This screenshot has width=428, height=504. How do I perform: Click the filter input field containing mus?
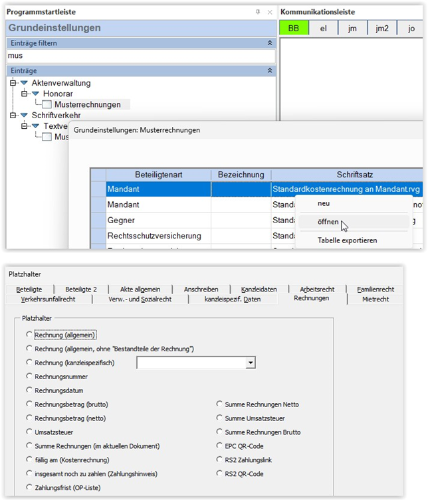pos(141,56)
